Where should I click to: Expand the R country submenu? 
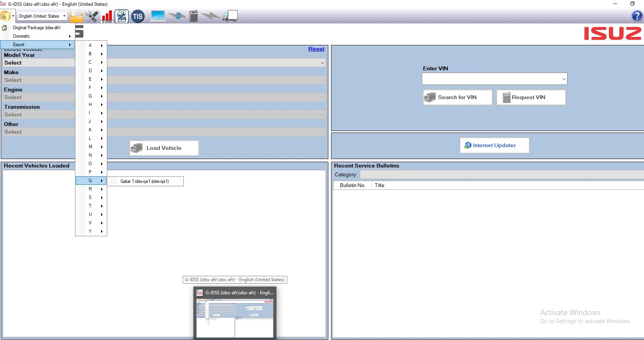(x=91, y=189)
